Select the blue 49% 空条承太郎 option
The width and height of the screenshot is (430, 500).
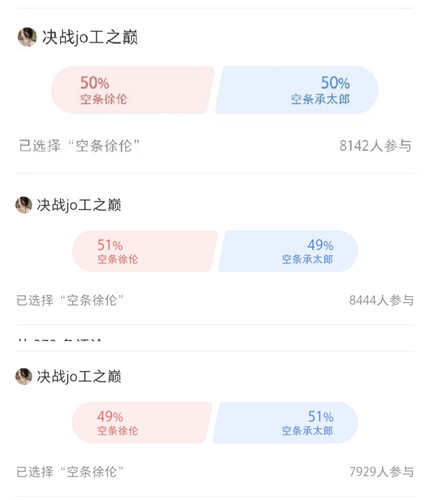tap(288, 251)
